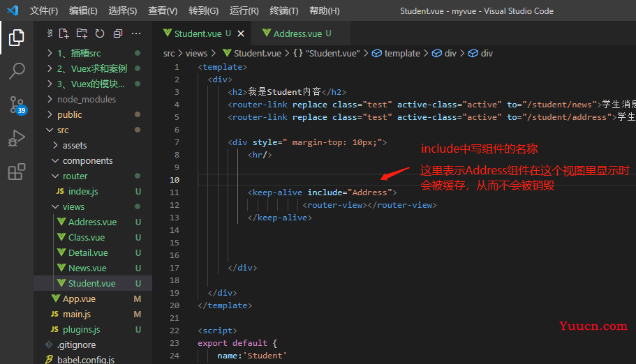Image resolution: width=636 pixels, height=364 pixels.
Task: Click the JS icon beside index.js
Action: 60,191
